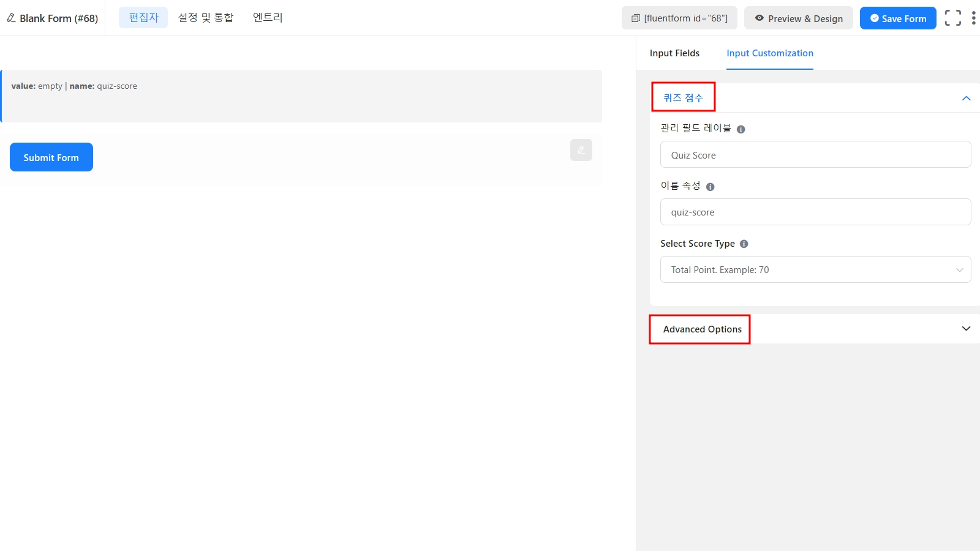
Task: Click info icon next to 이름 속성
Action: (x=710, y=187)
